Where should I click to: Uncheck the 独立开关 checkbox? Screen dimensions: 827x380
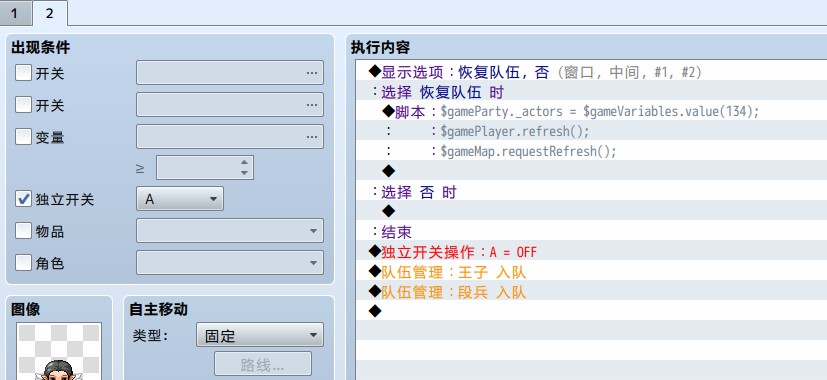point(23,199)
